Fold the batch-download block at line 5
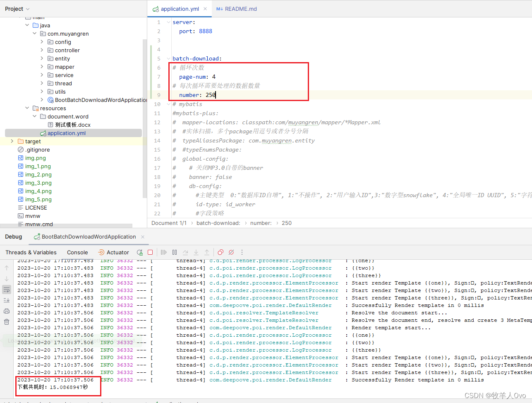 tap(168, 59)
